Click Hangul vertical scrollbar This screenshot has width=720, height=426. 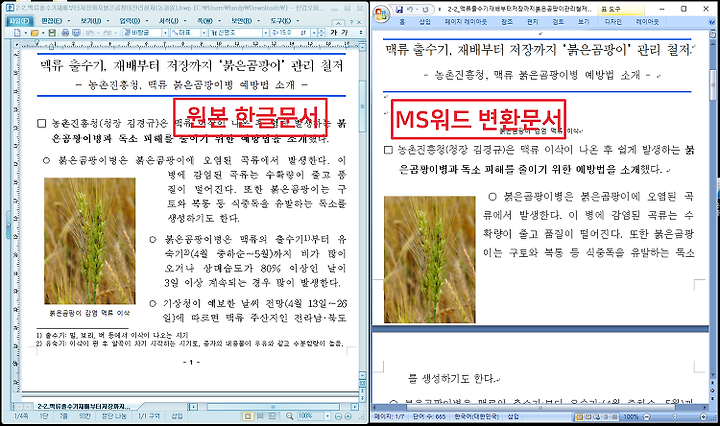(x=362, y=106)
